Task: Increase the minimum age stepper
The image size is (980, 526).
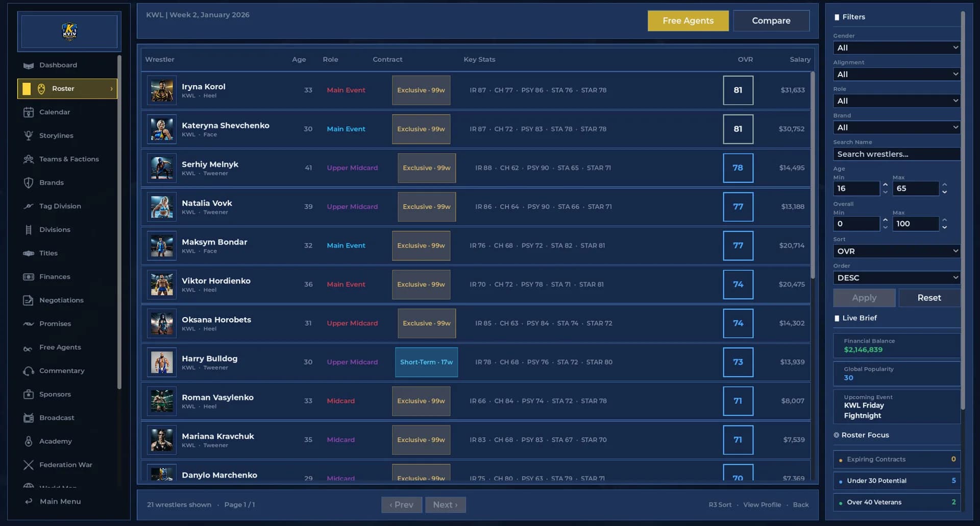Action: click(885, 185)
